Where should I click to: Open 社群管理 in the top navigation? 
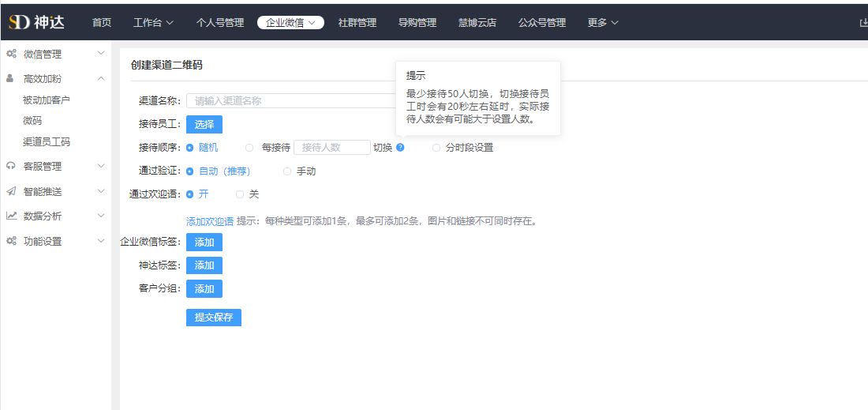pos(357,23)
